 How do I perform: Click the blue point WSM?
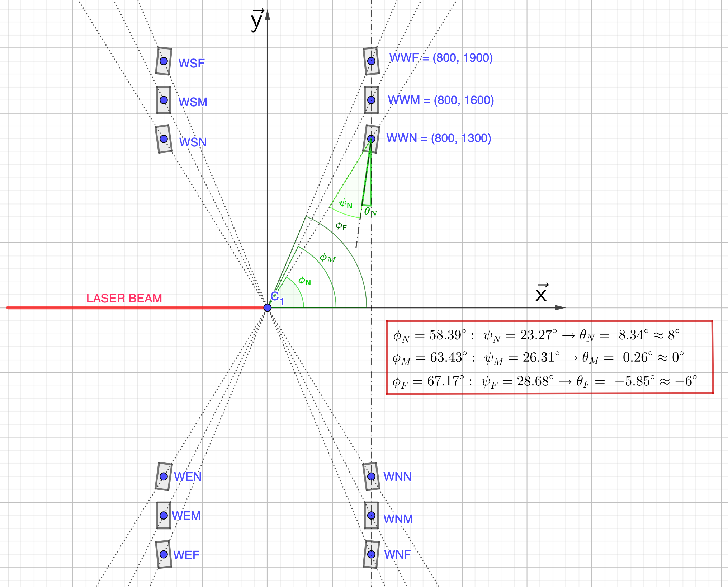(x=164, y=100)
